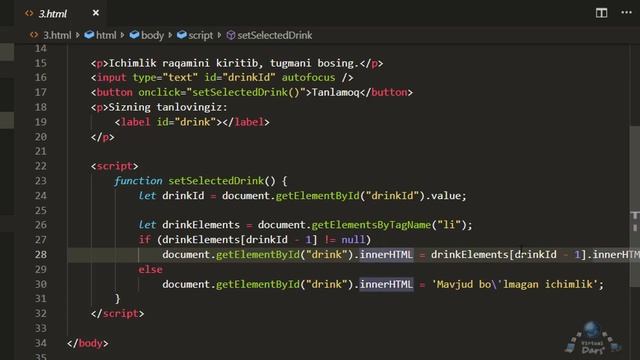The width and height of the screenshot is (640, 360).
Task: Click 'Tanlamoq' button text on line 17
Action: [335, 92]
